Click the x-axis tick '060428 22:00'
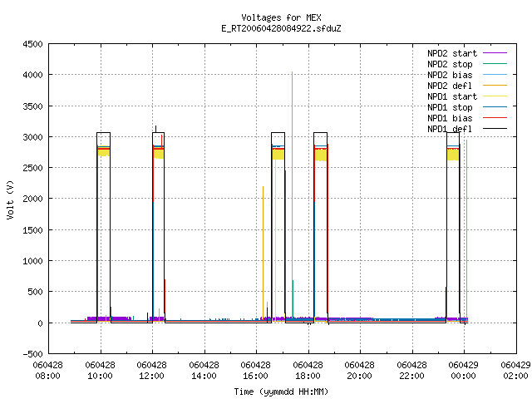Viewport: 532px width, 399px height. 411,371
